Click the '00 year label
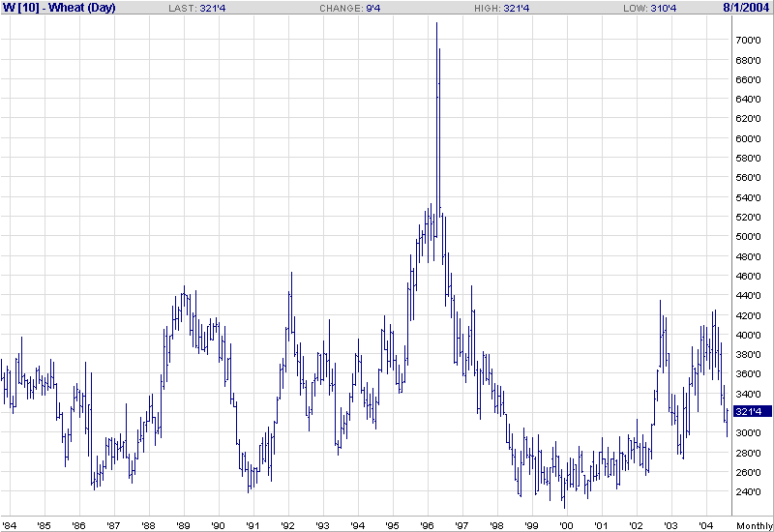Viewport: 774px width, 532px height. (x=566, y=525)
